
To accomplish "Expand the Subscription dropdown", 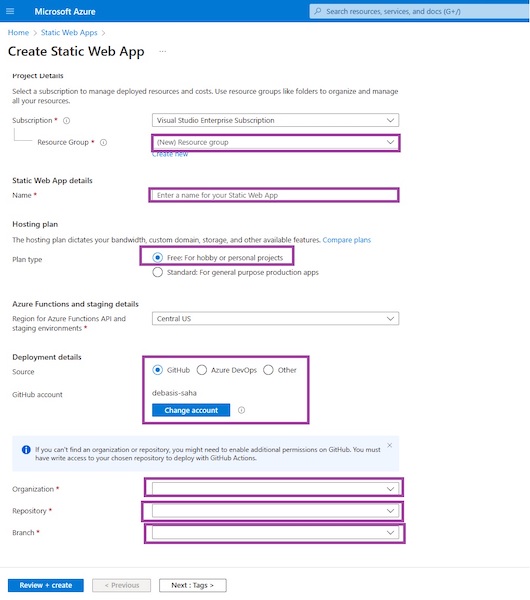I will pyautogui.click(x=276, y=120).
